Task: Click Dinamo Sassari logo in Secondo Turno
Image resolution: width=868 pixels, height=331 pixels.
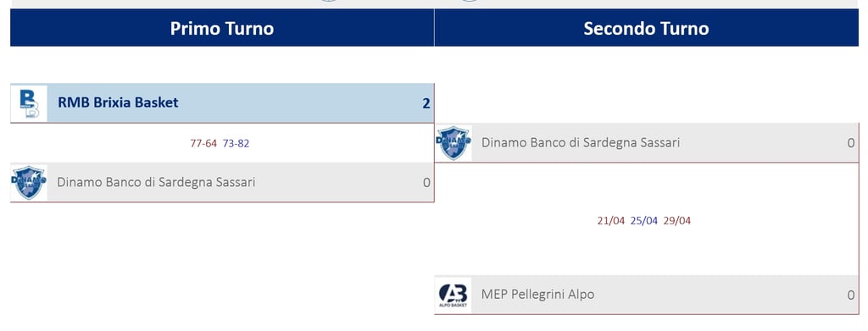Action: (453, 142)
